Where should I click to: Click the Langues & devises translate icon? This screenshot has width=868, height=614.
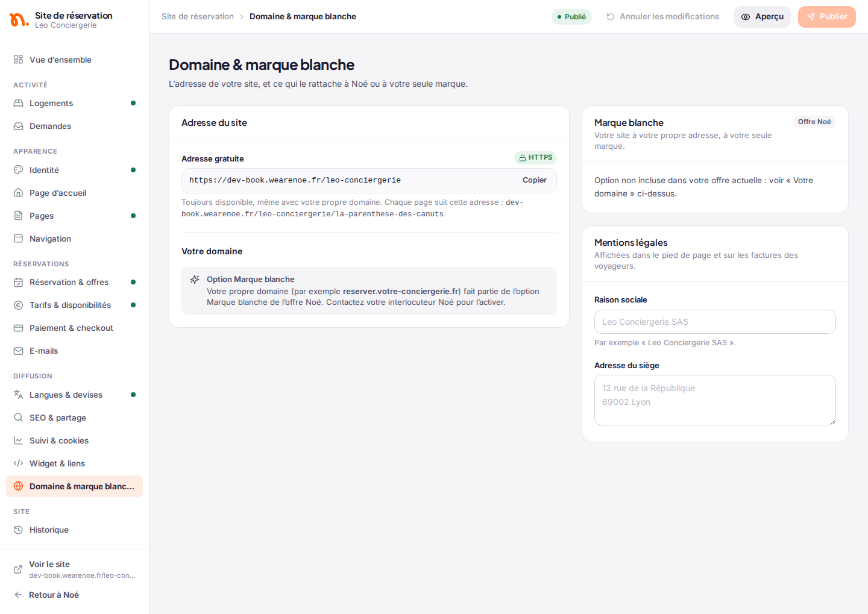[19, 395]
